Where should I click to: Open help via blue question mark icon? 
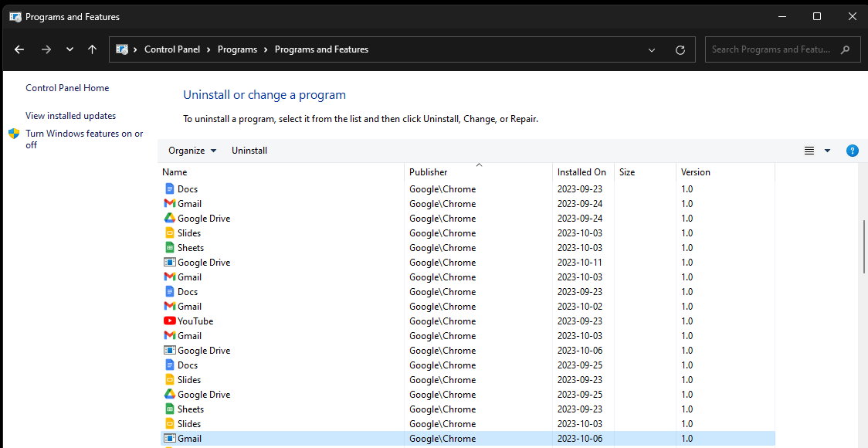853,151
